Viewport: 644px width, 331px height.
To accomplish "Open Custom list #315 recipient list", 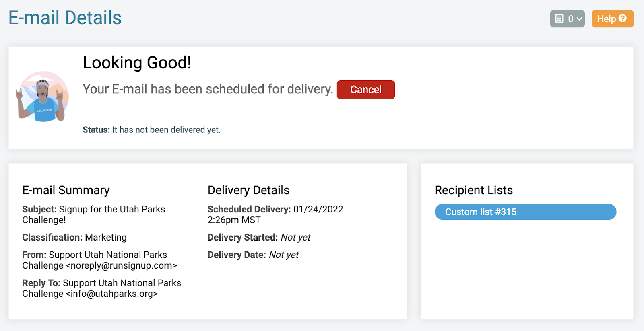I will click(x=525, y=212).
